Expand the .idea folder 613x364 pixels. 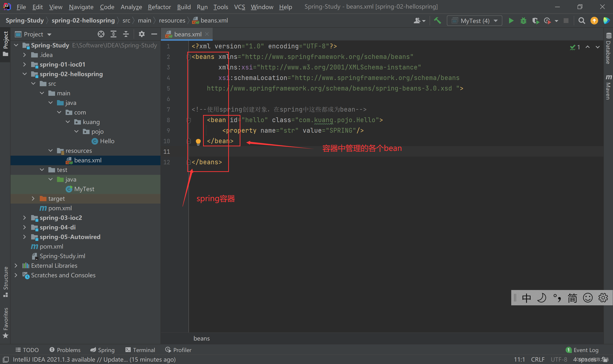pos(24,55)
